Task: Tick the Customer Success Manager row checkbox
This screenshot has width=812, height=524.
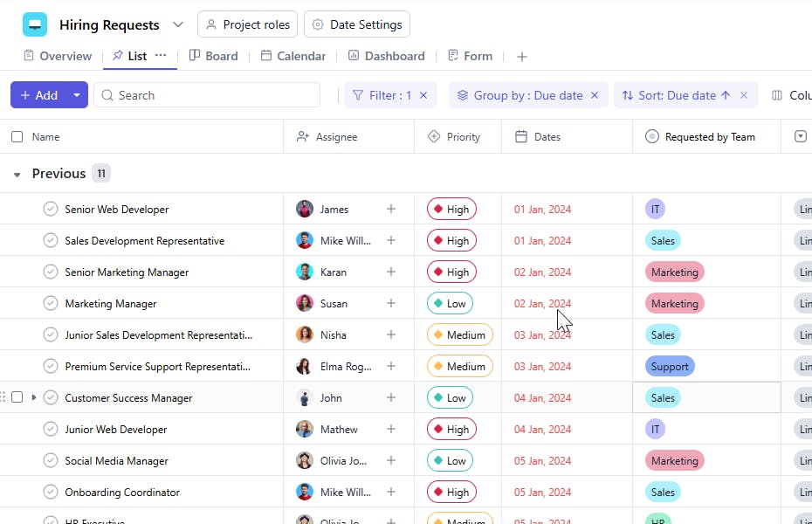Action: tap(17, 397)
